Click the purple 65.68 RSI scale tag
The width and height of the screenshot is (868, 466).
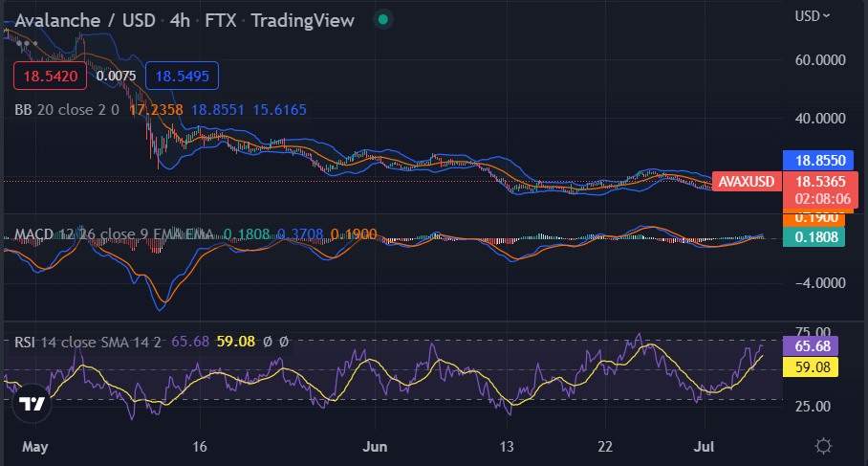811,346
